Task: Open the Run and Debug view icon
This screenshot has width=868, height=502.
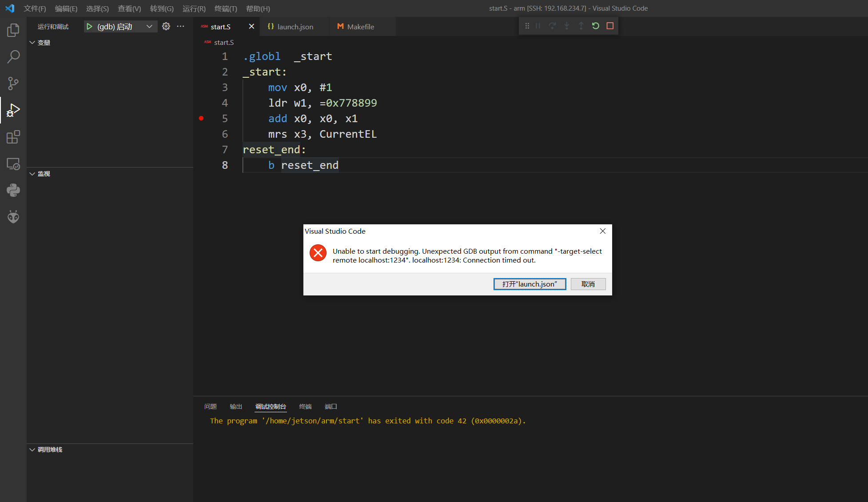Action: (x=13, y=110)
